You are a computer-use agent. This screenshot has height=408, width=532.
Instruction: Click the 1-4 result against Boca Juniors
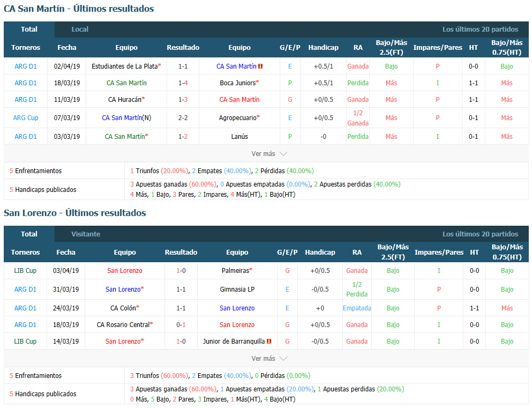click(x=183, y=83)
